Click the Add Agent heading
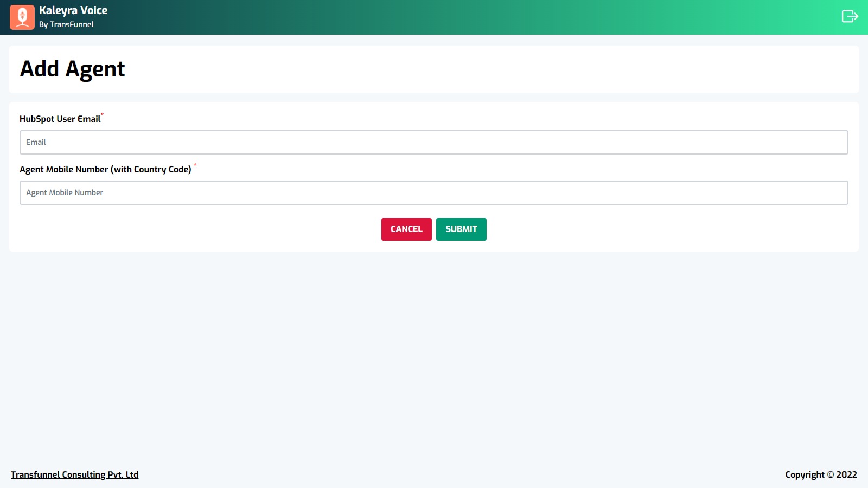868x488 pixels. tap(73, 69)
